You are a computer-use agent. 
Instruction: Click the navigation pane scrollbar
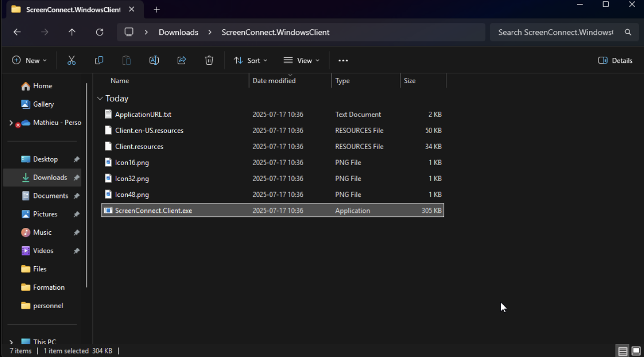coord(87,184)
